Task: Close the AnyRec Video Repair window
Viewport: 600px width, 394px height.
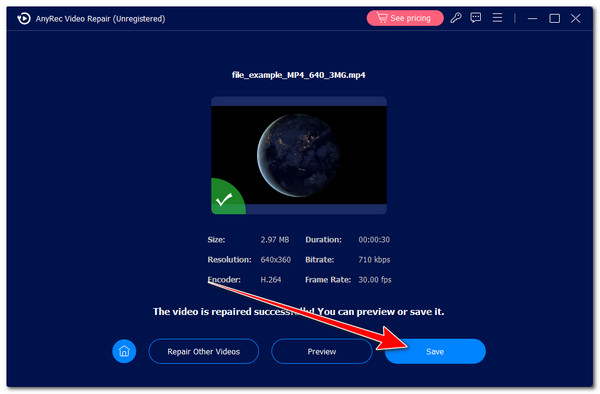Action: pyautogui.click(x=576, y=18)
